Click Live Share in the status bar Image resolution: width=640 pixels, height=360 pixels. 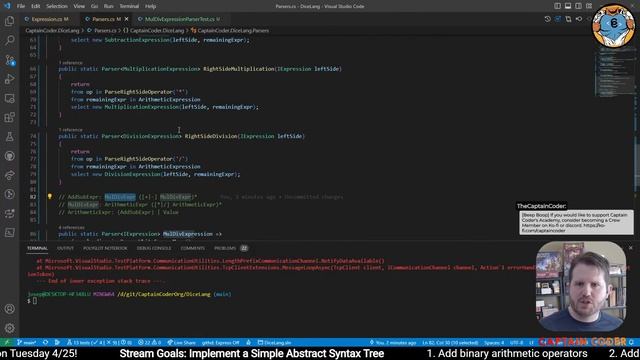(182, 342)
